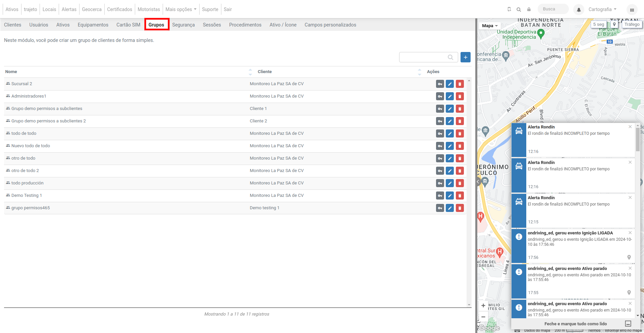This screenshot has height=333, width=644.
Task: Select the Nuevo todo de todo row
Action: [x=235, y=146]
